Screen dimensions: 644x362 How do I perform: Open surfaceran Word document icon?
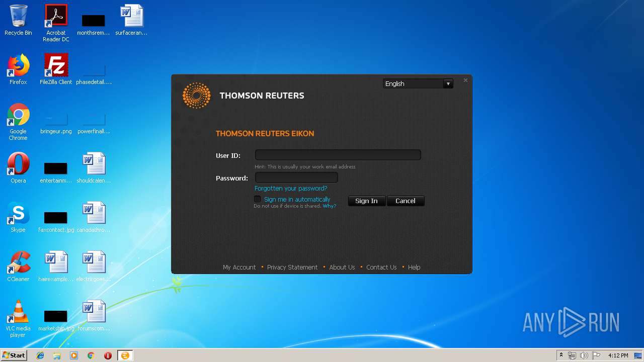point(131,20)
